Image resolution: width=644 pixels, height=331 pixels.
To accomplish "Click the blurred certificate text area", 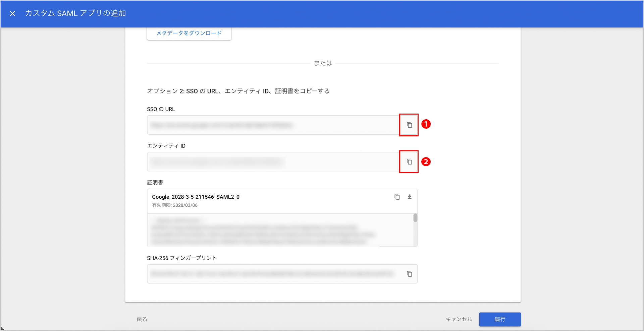I will 268,230.
